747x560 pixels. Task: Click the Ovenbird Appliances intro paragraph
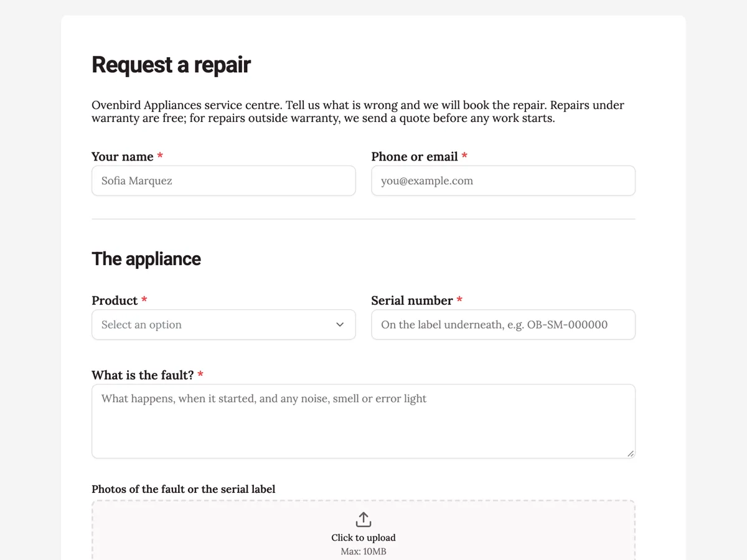click(358, 111)
